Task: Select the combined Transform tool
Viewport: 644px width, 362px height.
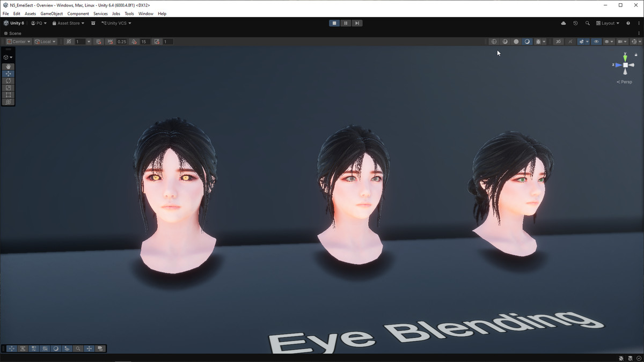Action: pos(8,101)
